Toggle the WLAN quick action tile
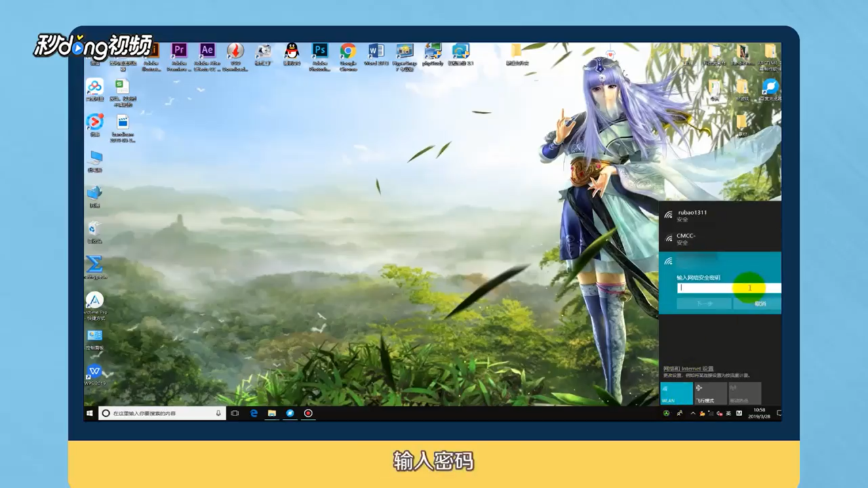 tap(676, 393)
